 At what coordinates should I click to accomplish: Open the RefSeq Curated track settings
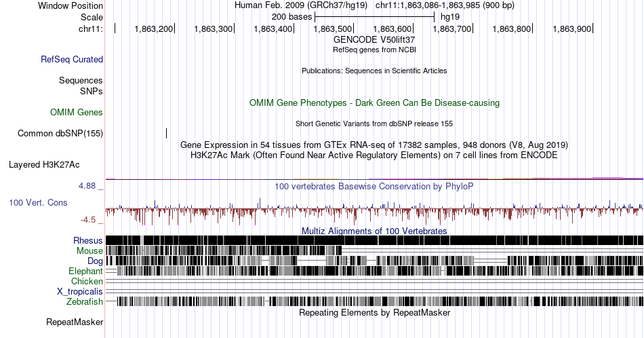coord(72,59)
